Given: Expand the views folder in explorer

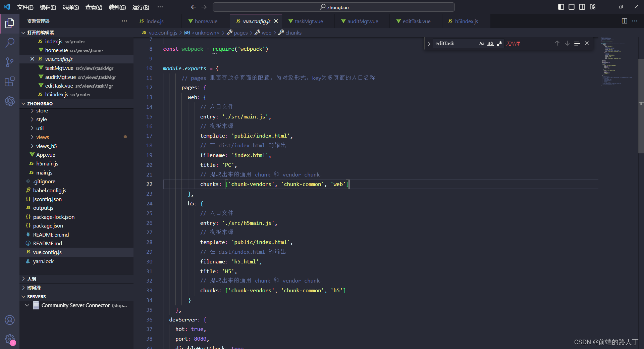Looking at the screenshot, I should [43, 137].
